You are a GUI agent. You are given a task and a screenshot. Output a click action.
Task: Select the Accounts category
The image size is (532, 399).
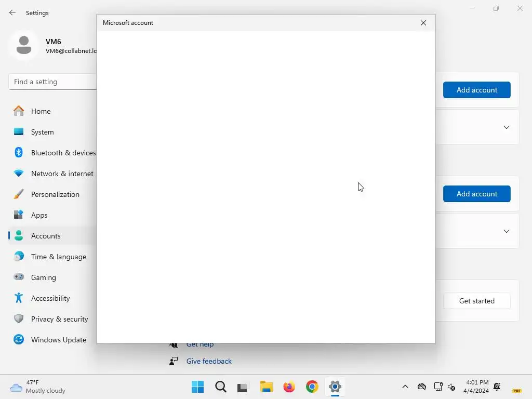pos(52,236)
